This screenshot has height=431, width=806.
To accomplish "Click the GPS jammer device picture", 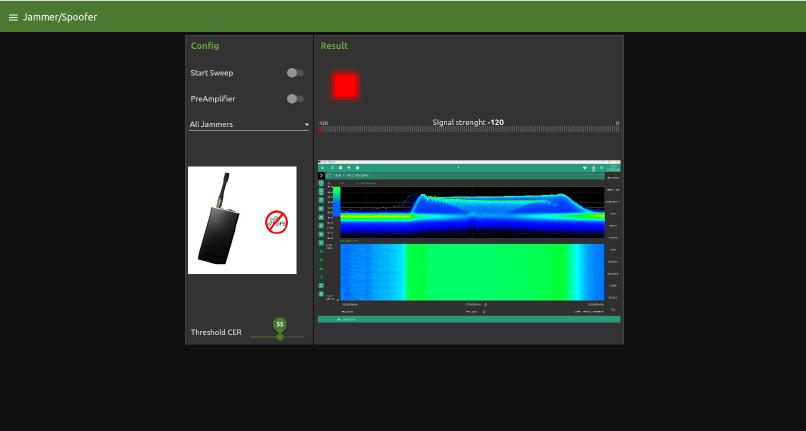I will pos(242,220).
